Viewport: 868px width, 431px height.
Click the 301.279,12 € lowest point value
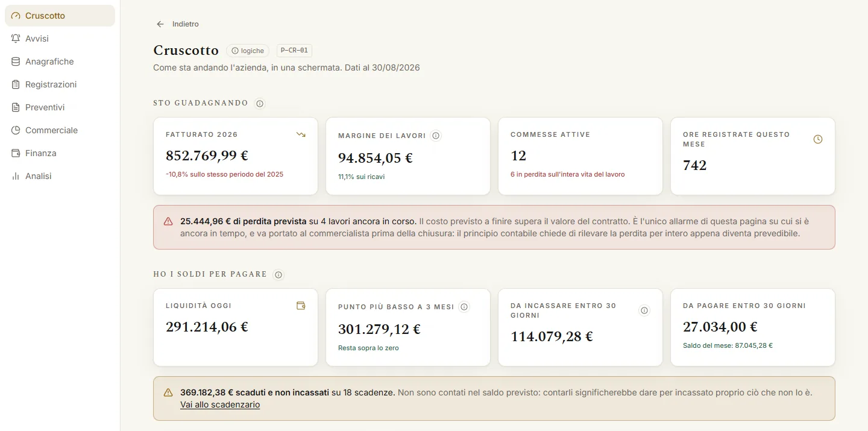tap(380, 329)
